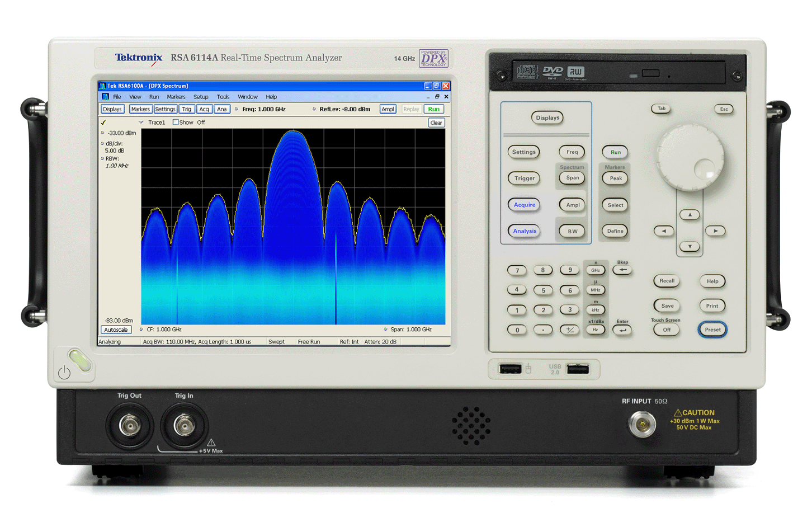Click the Clear button above the graph
This screenshot has height=508, width=812.
click(436, 123)
